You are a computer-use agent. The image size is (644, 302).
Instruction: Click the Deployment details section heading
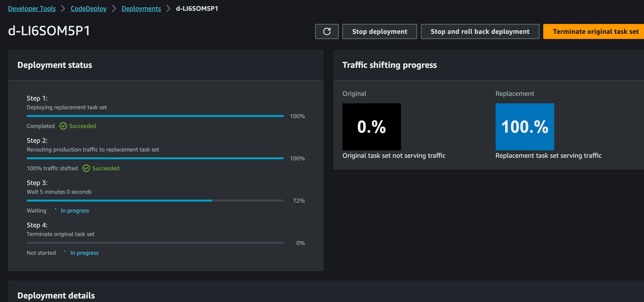pos(56,295)
